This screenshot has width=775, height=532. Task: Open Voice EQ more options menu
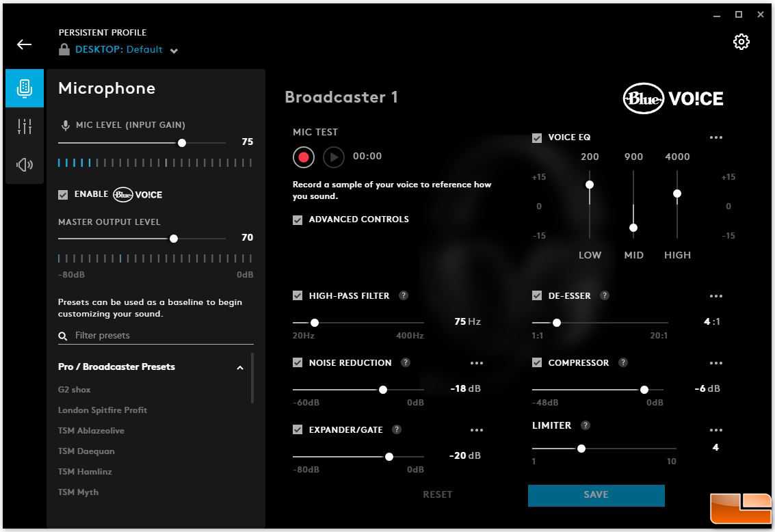click(716, 137)
